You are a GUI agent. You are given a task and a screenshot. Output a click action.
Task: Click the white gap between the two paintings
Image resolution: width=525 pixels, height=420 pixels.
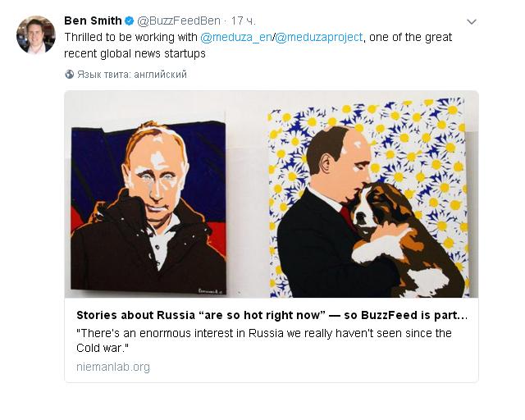point(248,205)
